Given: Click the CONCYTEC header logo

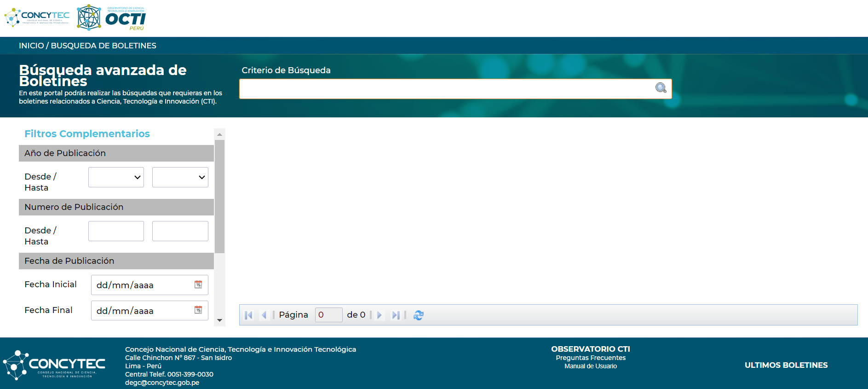Looking at the screenshot, I should click(37, 17).
